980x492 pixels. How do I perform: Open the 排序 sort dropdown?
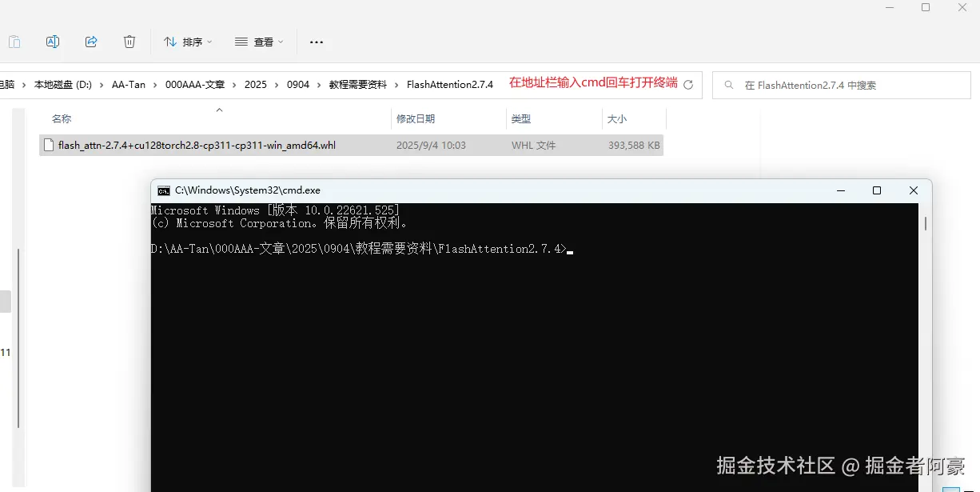point(187,42)
